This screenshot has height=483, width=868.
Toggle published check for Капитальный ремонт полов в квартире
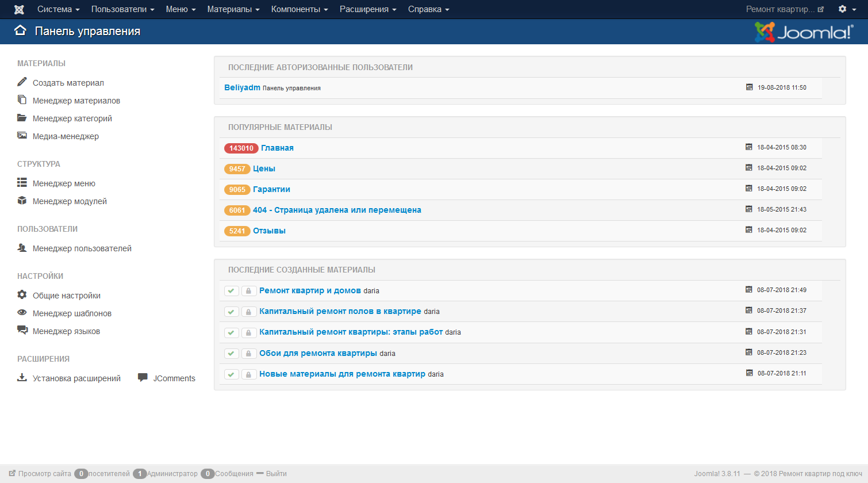(x=231, y=312)
